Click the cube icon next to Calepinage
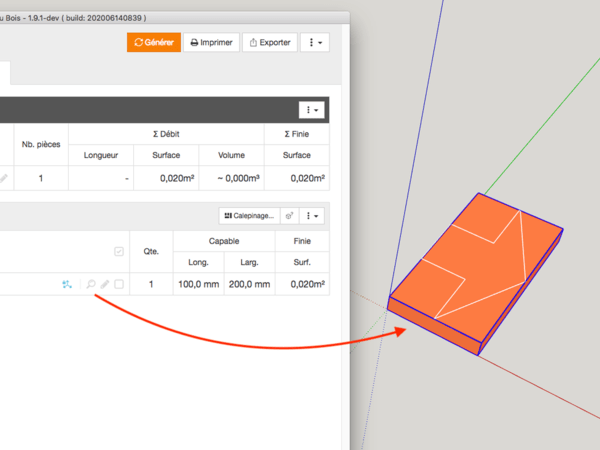Viewport: 600px width, 450px height. coord(289,215)
